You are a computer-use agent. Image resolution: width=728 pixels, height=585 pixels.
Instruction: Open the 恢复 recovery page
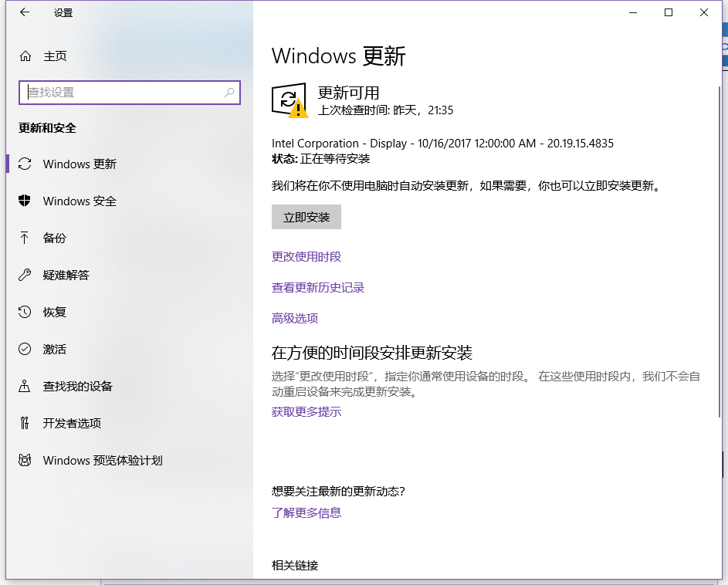coord(55,312)
